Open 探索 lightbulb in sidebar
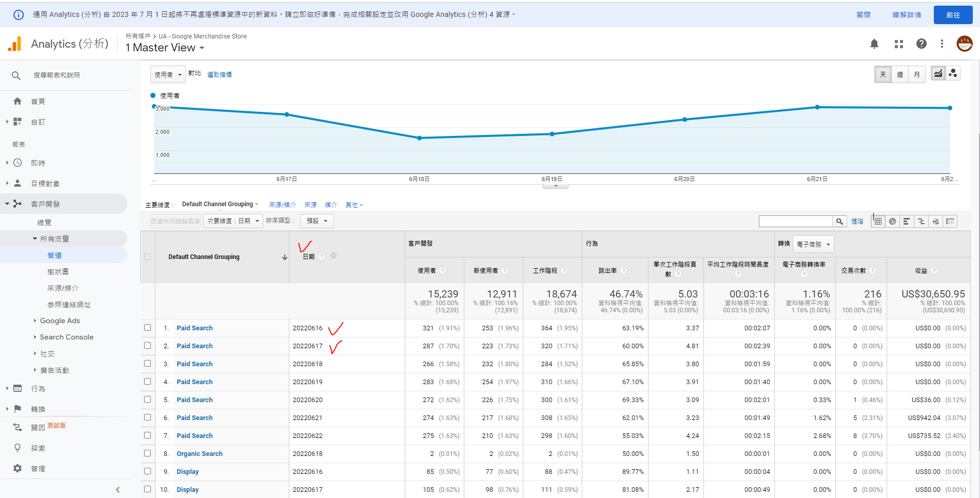 tap(17, 448)
